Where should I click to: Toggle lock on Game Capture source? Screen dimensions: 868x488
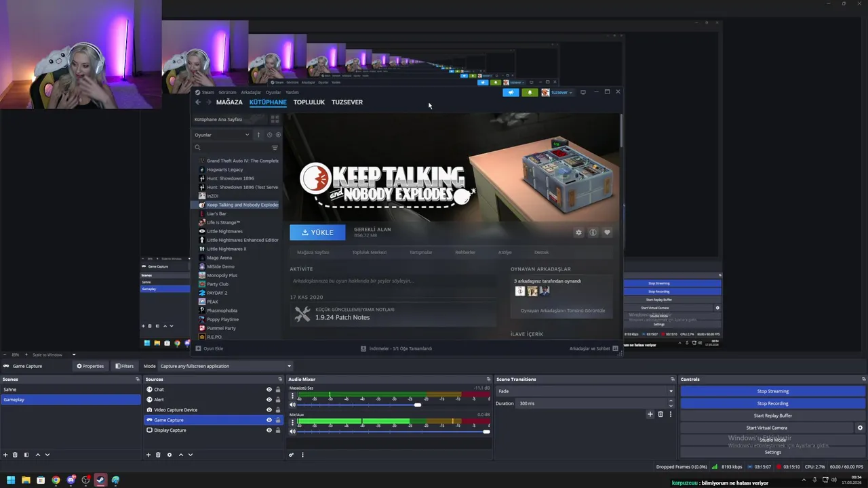tap(278, 420)
